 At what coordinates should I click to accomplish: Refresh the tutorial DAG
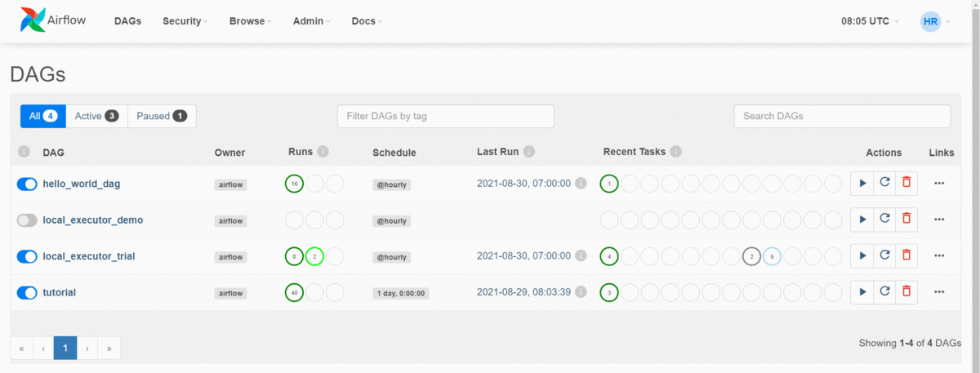coord(884,291)
